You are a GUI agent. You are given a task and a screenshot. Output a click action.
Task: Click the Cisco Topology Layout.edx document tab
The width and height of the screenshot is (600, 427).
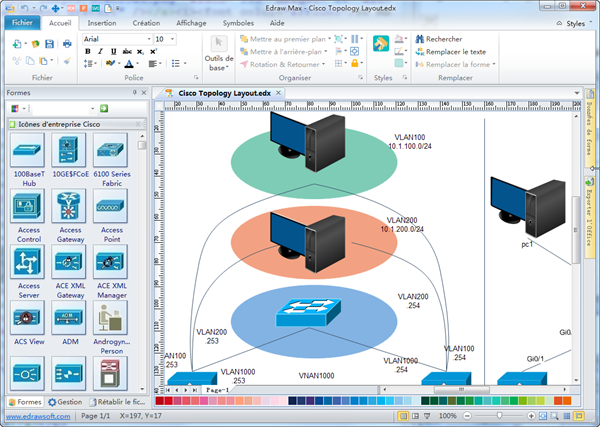[224, 93]
